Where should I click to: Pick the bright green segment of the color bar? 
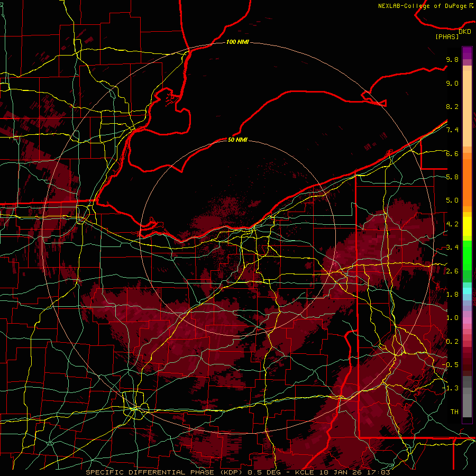pyautogui.click(x=467, y=255)
